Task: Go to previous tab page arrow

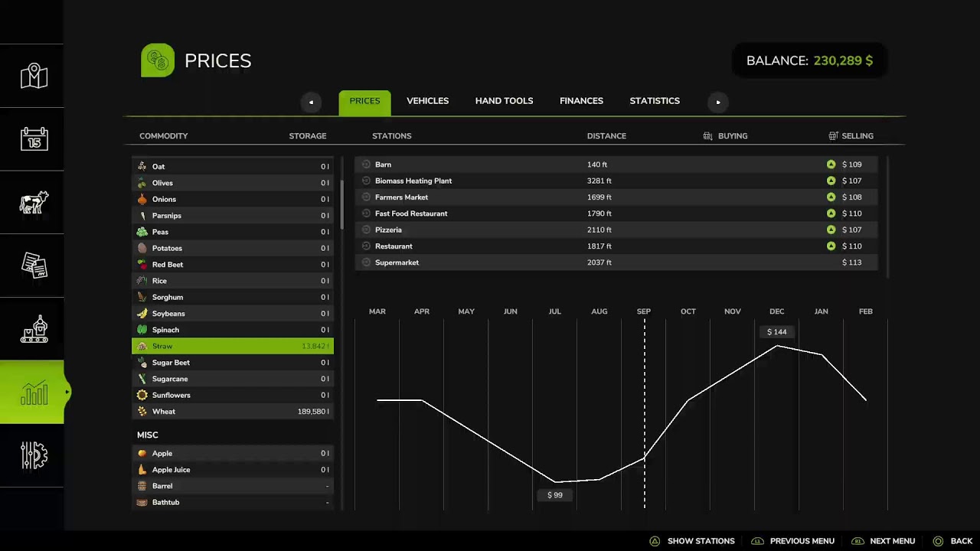Action: click(311, 102)
